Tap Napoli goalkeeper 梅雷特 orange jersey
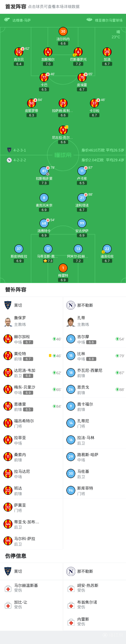The height and width of the screenshot is (644, 126). pos(63,268)
